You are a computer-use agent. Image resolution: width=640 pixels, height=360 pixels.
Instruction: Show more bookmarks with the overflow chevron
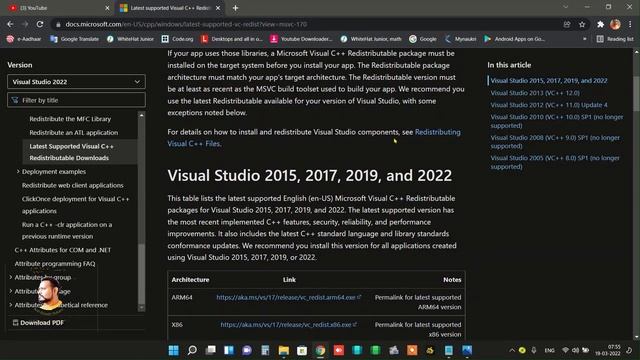point(584,39)
